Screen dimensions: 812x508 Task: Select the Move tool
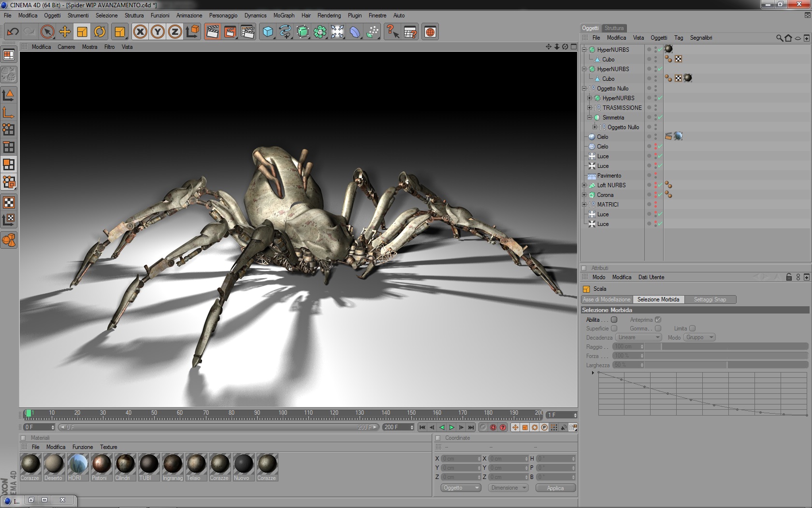(x=65, y=32)
